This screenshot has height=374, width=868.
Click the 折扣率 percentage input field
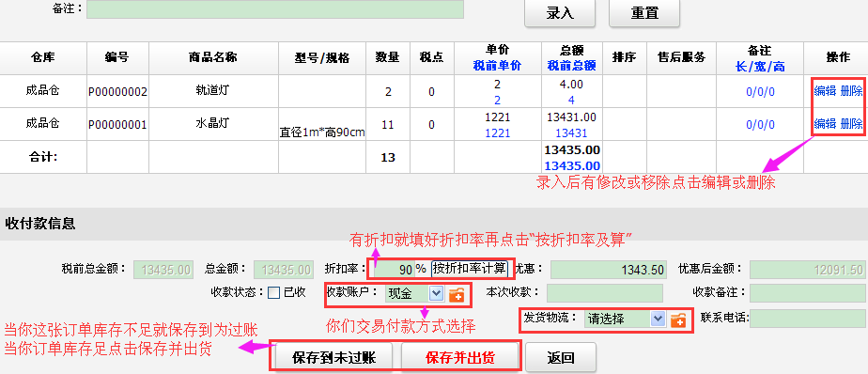tap(395, 270)
